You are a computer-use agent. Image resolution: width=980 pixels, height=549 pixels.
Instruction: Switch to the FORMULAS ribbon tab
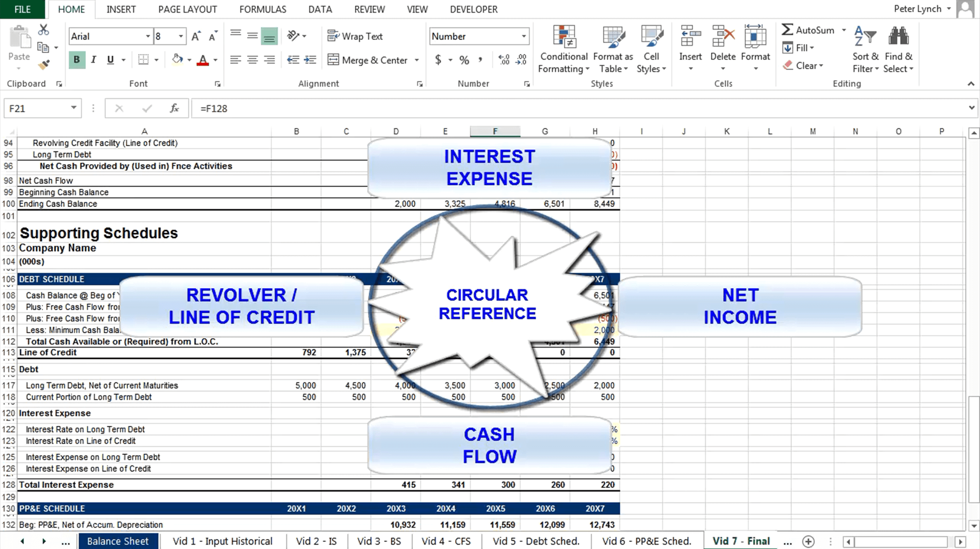coord(262,9)
